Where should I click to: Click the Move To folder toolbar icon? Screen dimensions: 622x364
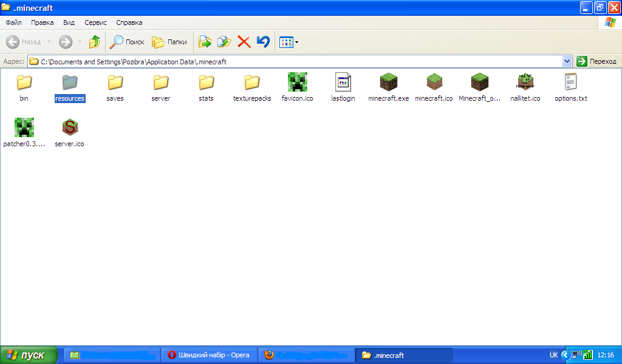pyautogui.click(x=205, y=42)
